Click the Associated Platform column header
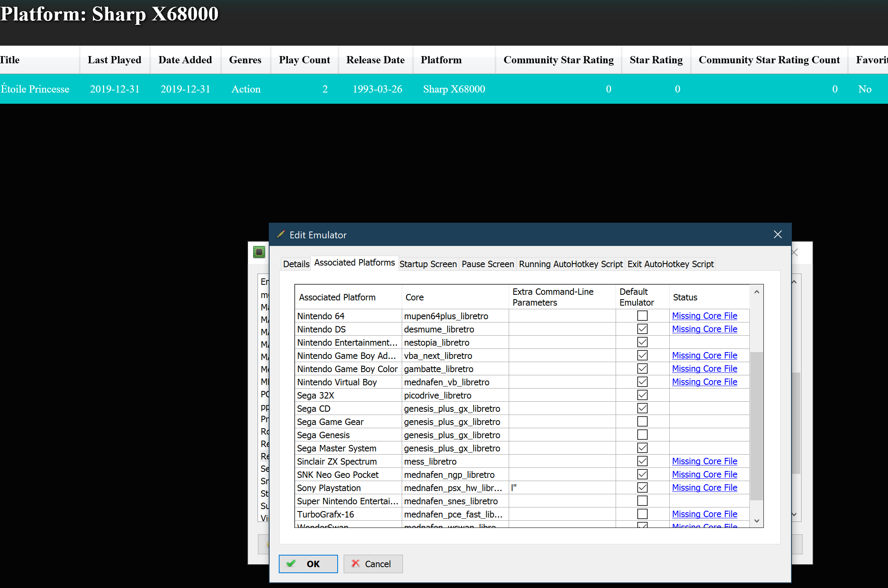888x588 pixels. pyautogui.click(x=348, y=297)
